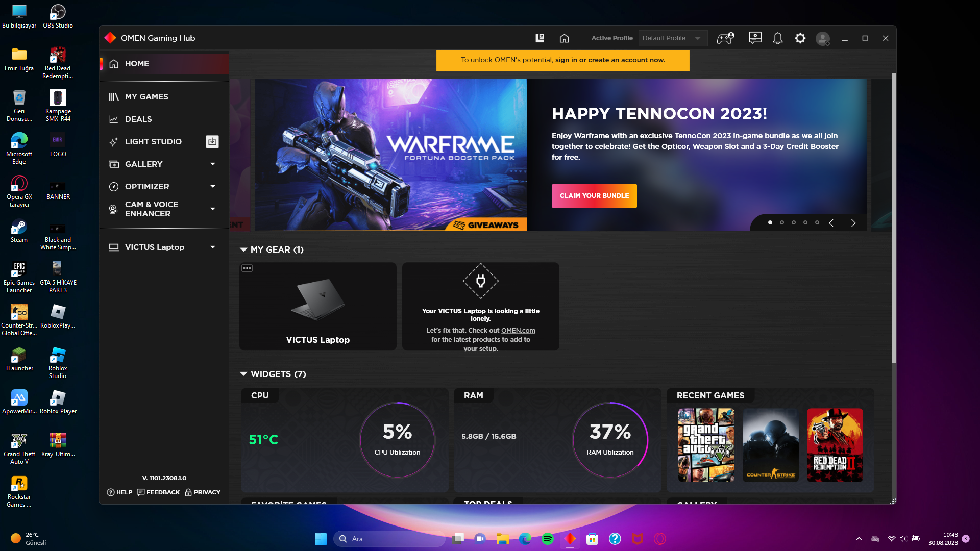
Task: Open the controller icon in title bar
Action: (725, 38)
